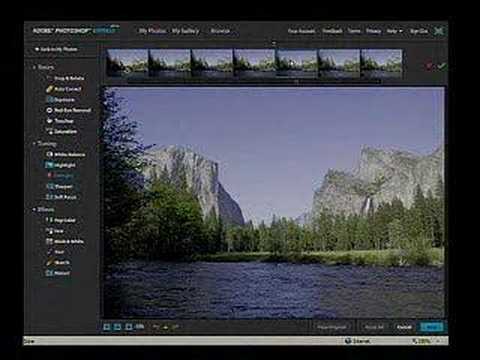Select the Crop & Rotate tool icon
Image resolution: width=480 pixels, height=360 pixels.
click(x=49, y=78)
